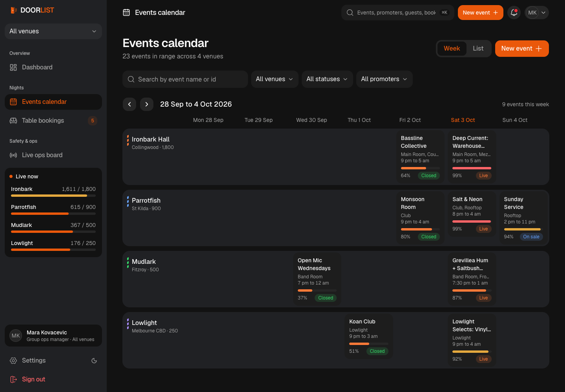Sign out of DoorList
565x392 pixels.
coord(53,379)
